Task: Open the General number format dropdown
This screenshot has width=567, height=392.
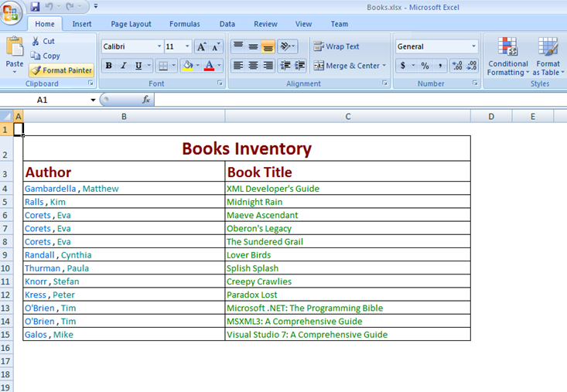Action: [x=473, y=46]
